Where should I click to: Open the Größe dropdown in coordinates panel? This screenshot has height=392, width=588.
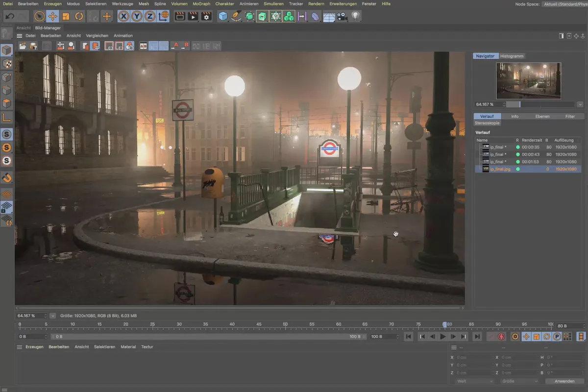(519, 381)
